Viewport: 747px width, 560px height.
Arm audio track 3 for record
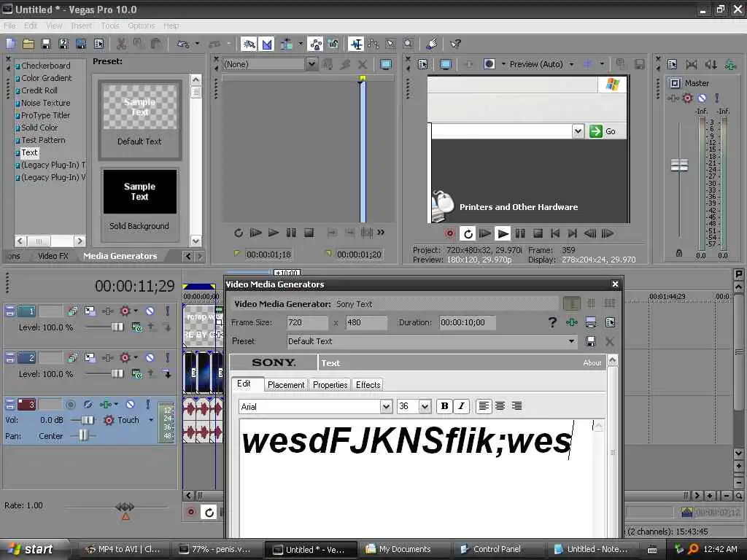point(71,404)
